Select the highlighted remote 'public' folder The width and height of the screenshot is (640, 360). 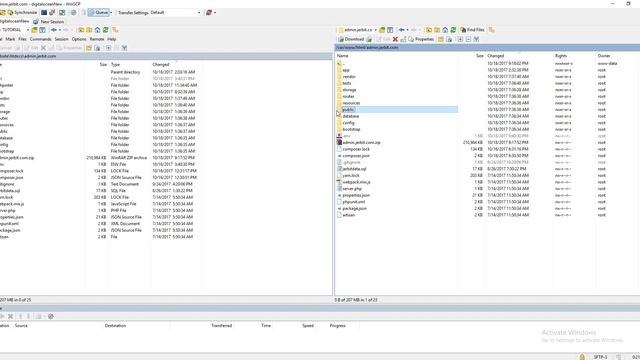point(348,109)
